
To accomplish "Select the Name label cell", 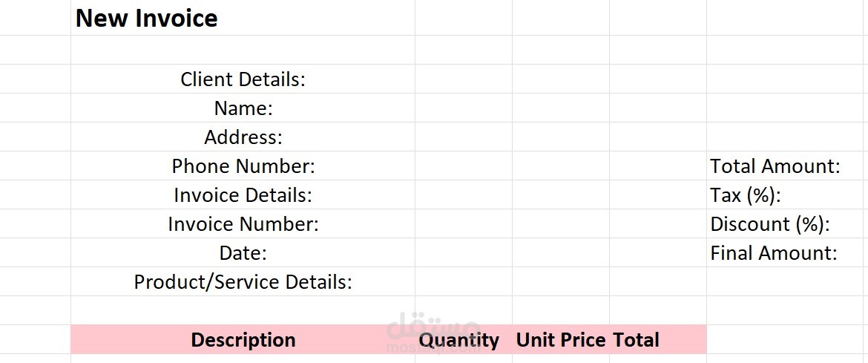I will (x=243, y=108).
